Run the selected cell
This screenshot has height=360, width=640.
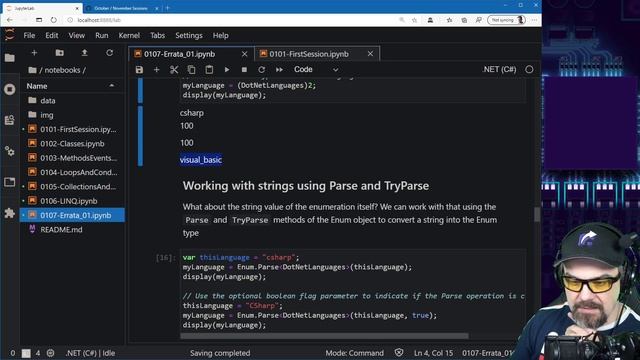click(x=227, y=70)
